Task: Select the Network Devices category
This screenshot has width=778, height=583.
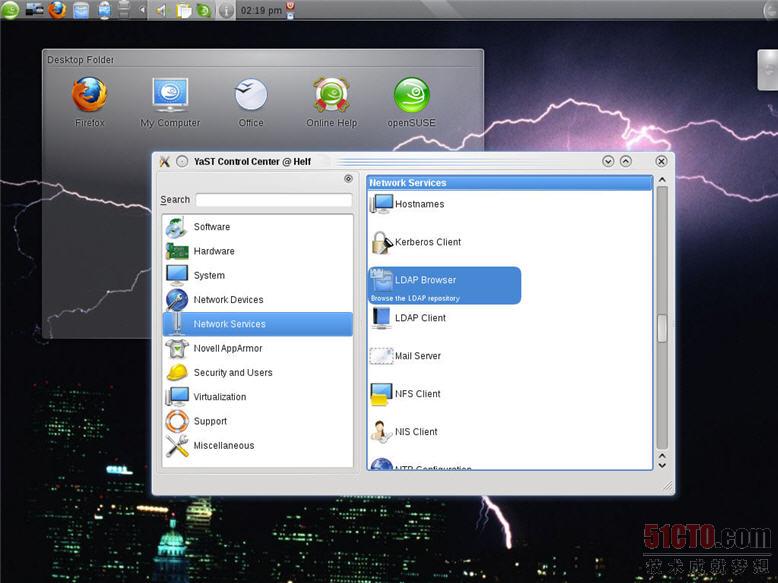Action: pos(258,300)
